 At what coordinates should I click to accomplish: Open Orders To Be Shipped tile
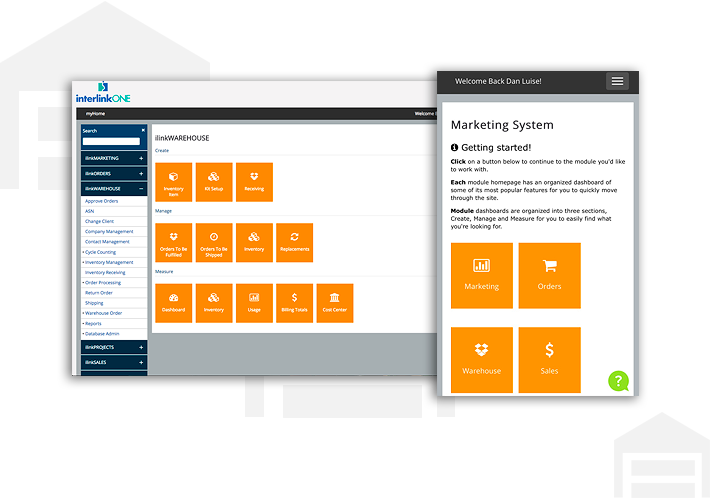tap(214, 243)
